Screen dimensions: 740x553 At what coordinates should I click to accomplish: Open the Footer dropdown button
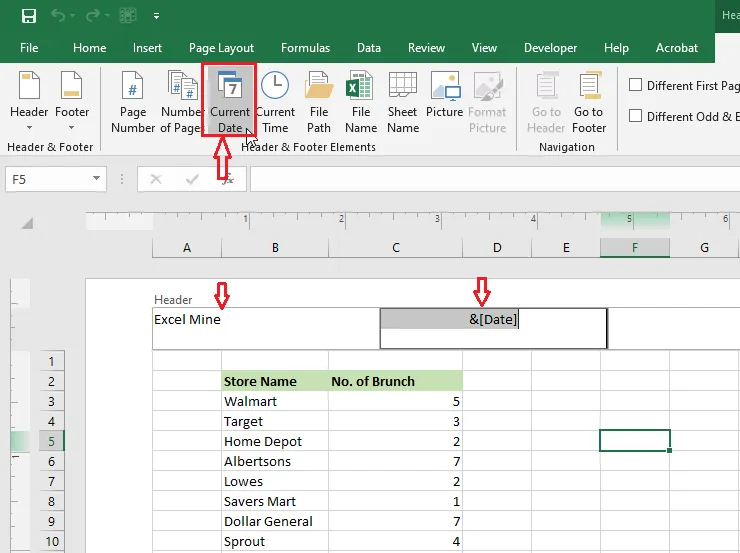[72, 101]
